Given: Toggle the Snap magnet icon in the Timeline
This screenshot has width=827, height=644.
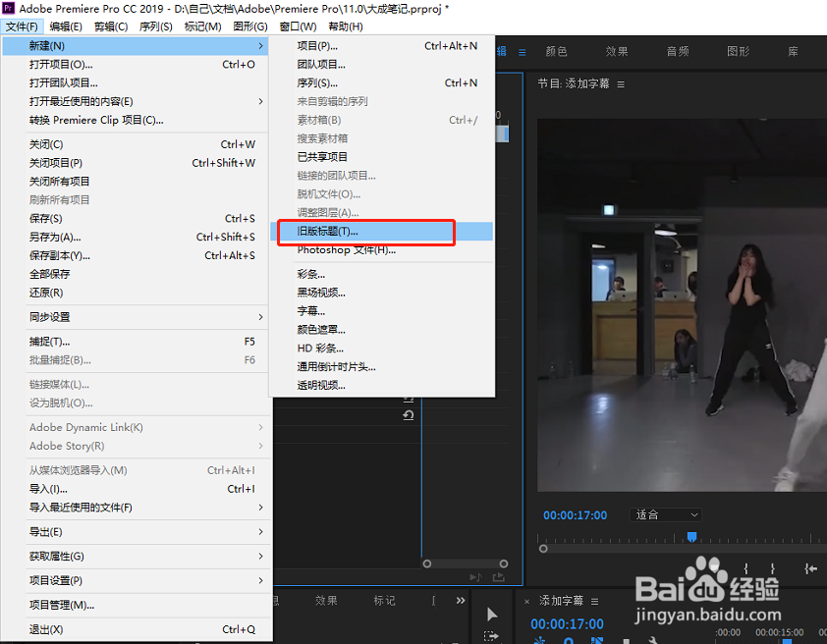Looking at the screenshot, I should [x=539, y=640].
